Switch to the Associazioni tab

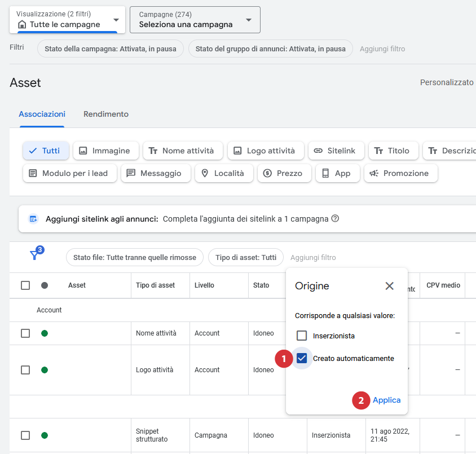click(42, 114)
